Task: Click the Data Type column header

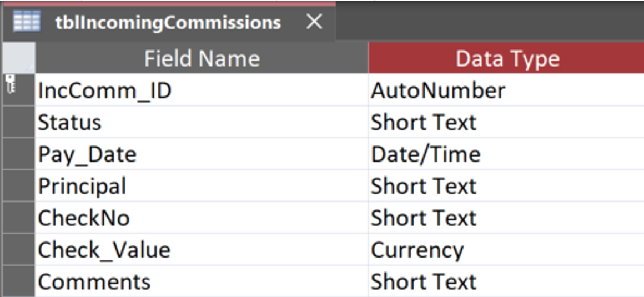Action: [506, 58]
